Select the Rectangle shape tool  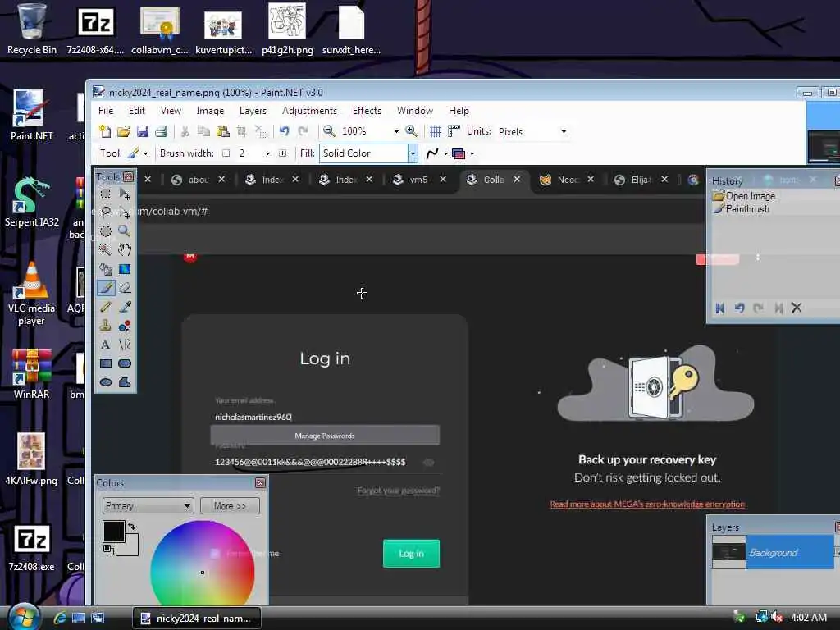106,363
